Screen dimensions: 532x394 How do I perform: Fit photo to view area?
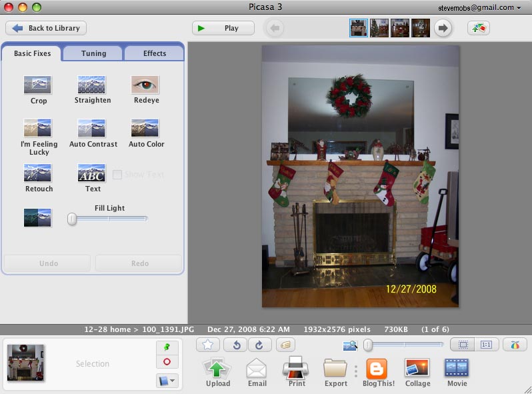coord(463,345)
